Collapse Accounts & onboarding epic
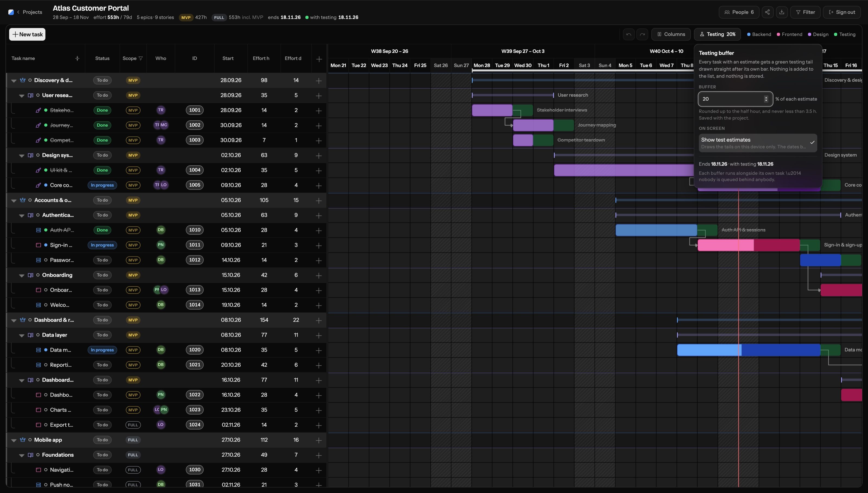The width and height of the screenshot is (868, 493). pyautogui.click(x=14, y=200)
